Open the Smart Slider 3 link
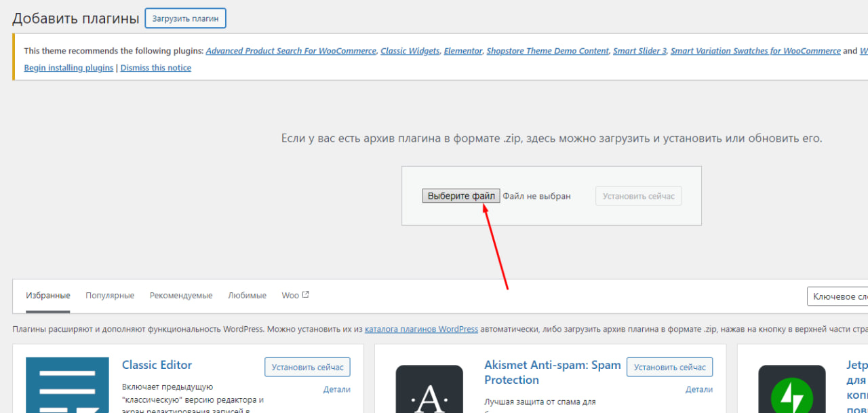This screenshot has width=868, height=413. click(x=640, y=51)
